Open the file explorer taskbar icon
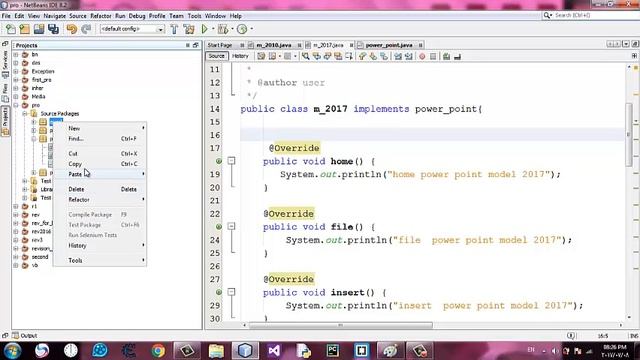640x360 pixels. click(216, 350)
